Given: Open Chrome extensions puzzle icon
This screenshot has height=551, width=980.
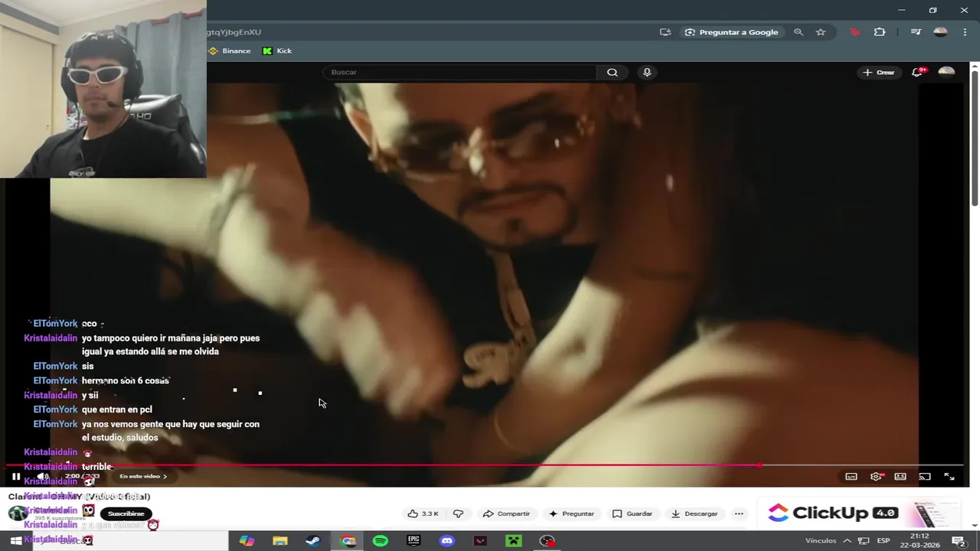Looking at the screenshot, I should pyautogui.click(x=880, y=32).
